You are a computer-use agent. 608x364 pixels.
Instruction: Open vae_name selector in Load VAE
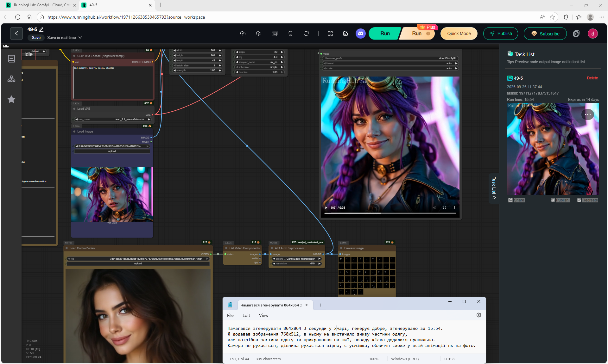click(x=112, y=120)
